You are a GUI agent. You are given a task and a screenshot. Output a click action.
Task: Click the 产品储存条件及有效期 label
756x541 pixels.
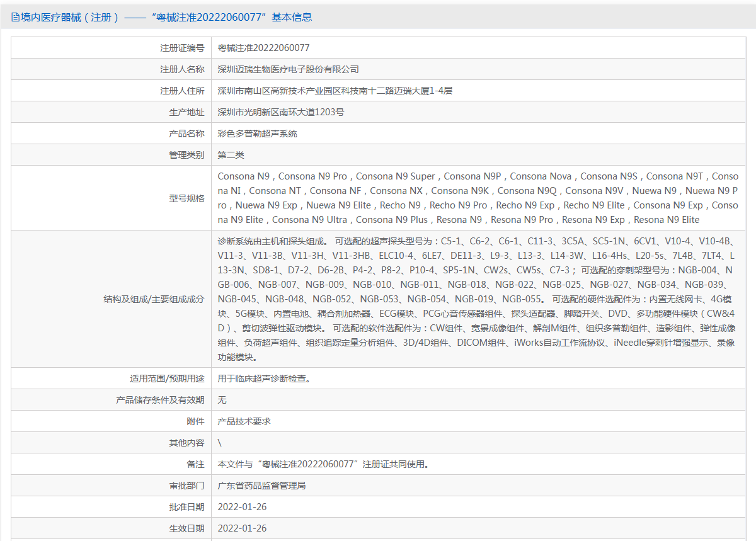160,400
